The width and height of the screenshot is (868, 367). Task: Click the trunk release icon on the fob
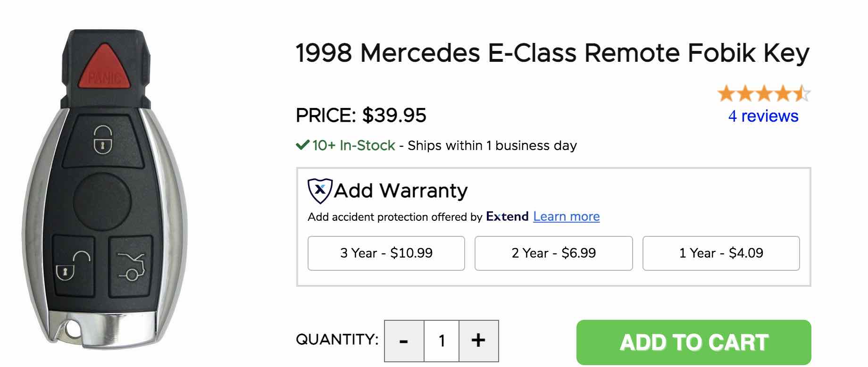(131, 267)
